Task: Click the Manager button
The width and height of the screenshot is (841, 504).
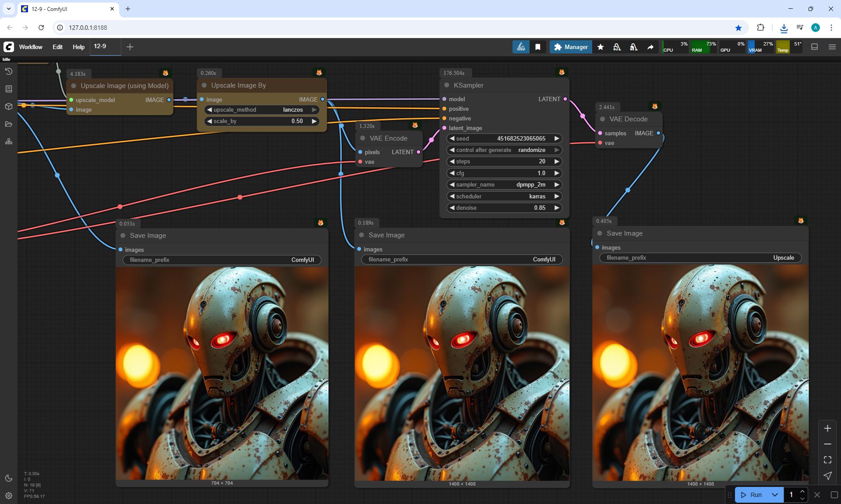Action: 571,47
